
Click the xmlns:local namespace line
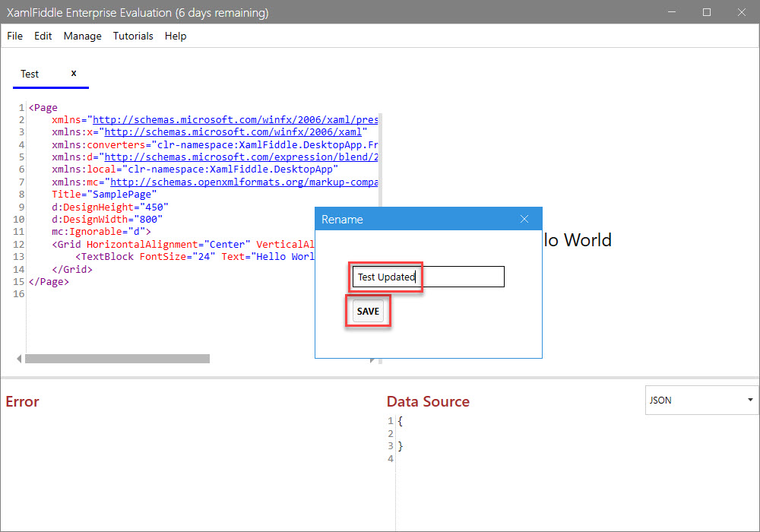(x=195, y=169)
